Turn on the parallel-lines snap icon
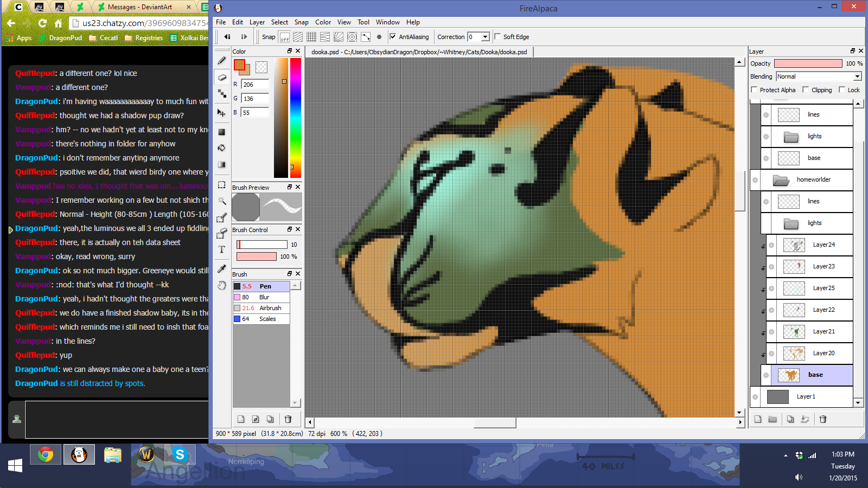 [298, 37]
